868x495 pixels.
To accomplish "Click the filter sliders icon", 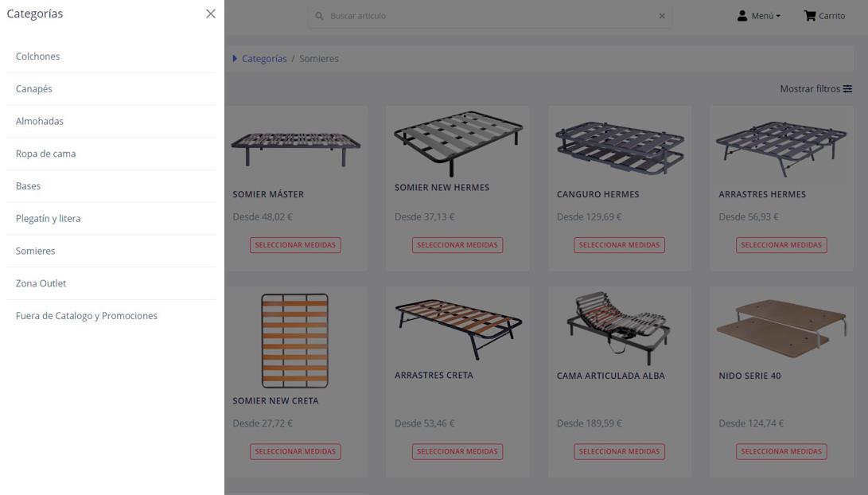I will pos(848,89).
